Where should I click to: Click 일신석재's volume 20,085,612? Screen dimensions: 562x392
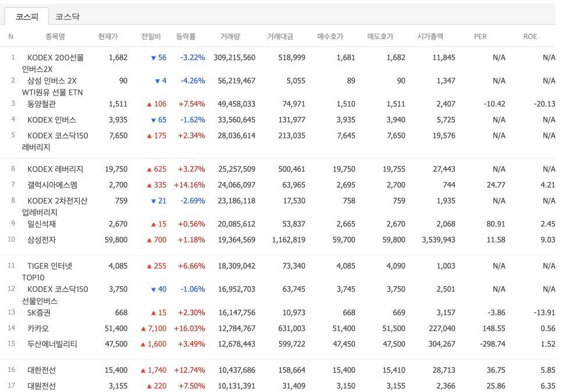point(237,224)
